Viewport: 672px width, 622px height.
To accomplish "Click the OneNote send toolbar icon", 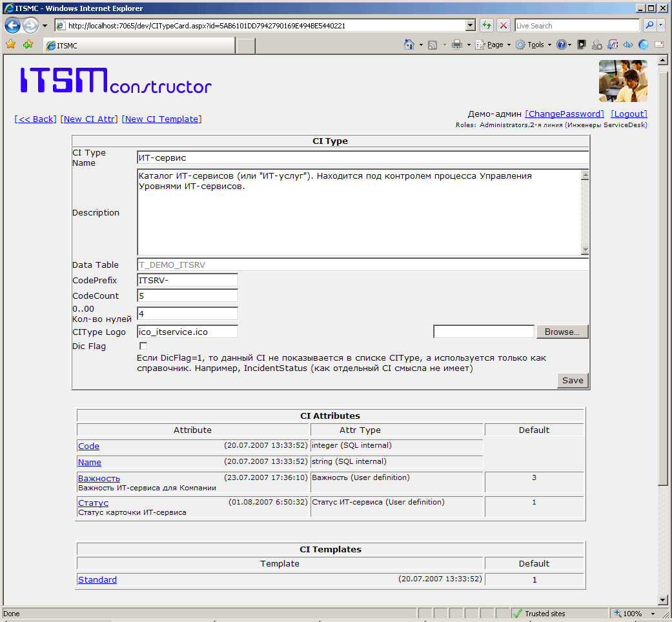I will pos(613,45).
